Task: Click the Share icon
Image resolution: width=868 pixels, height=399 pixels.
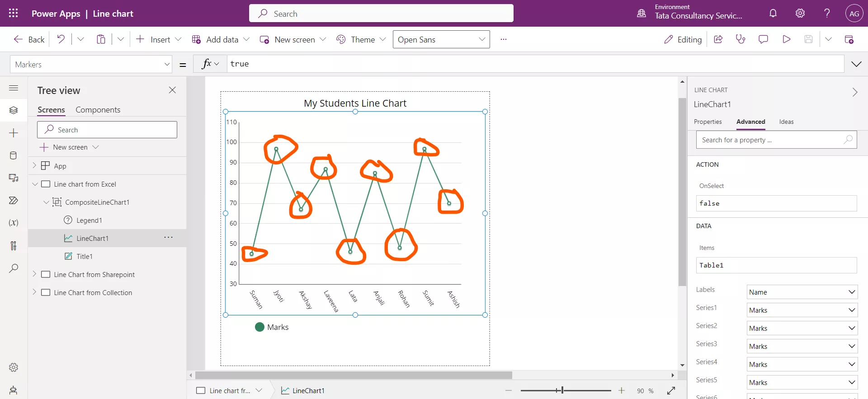Action: pyautogui.click(x=718, y=39)
